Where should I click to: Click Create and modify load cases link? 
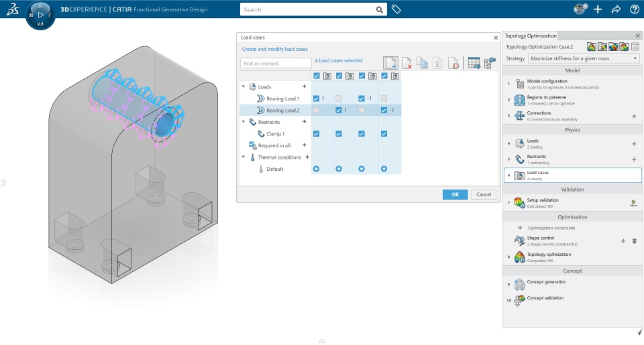[x=275, y=49]
